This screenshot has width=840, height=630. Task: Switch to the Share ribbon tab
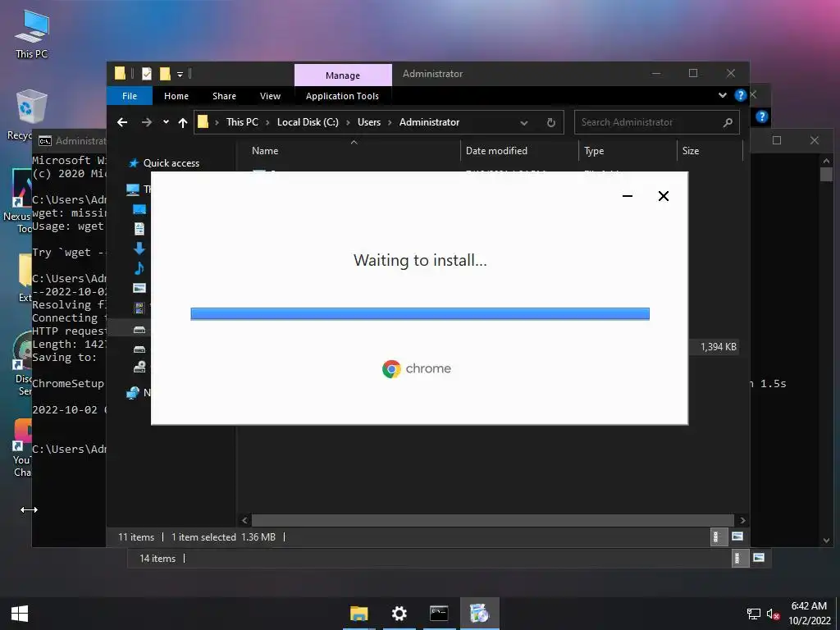(224, 96)
